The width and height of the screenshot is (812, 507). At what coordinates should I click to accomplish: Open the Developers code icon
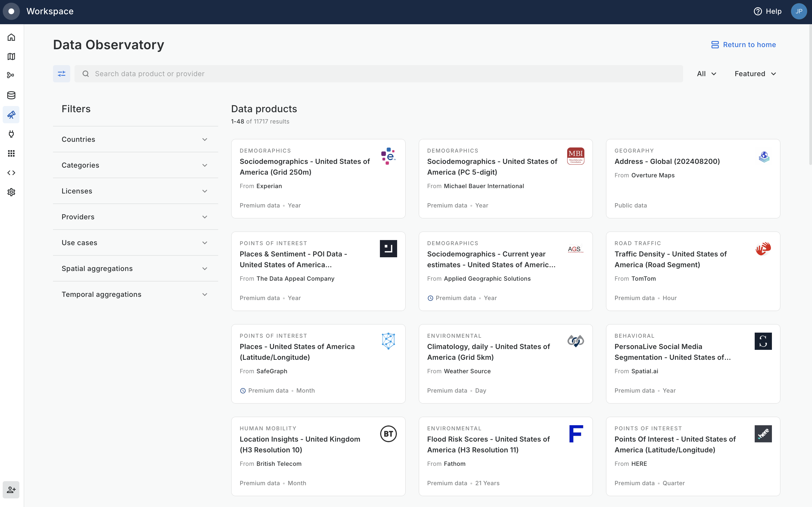coord(11,173)
